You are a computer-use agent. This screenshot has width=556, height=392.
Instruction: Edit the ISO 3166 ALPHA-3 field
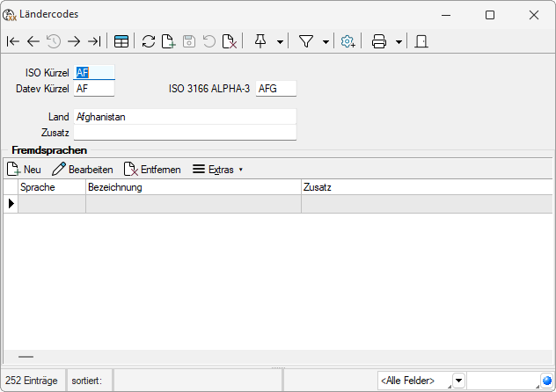coord(276,89)
